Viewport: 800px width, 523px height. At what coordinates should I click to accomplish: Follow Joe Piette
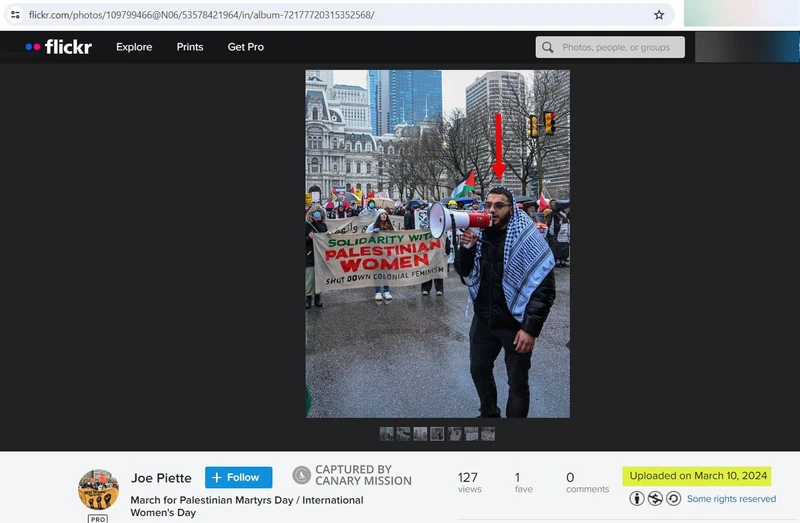[x=238, y=477]
